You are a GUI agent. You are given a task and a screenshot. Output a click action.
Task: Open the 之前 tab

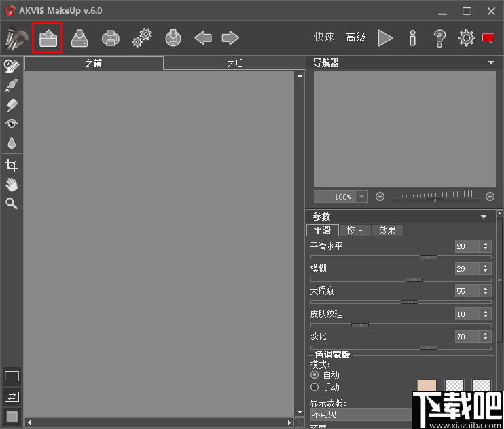click(94, 63)
